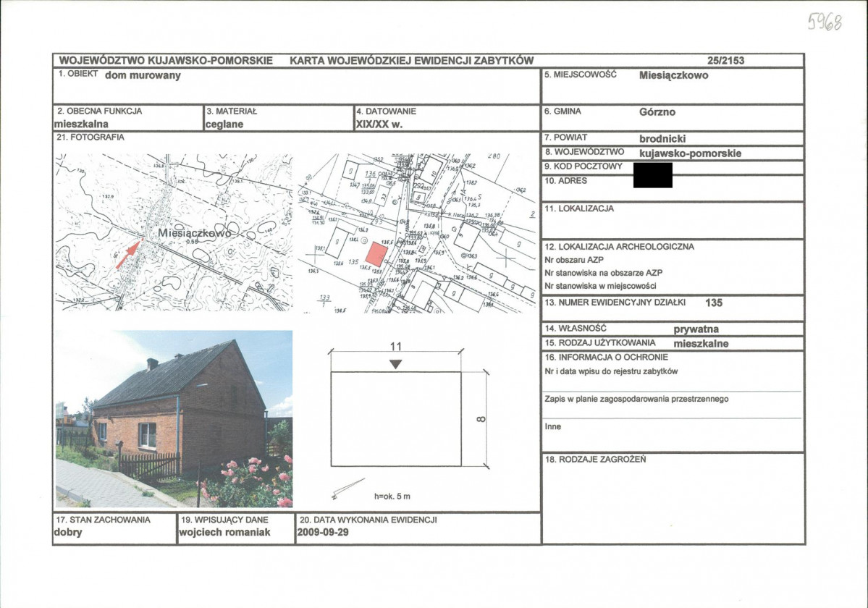The width and height of the screenshot is (868, 608).
Task: Click the '19. WPISUJĄCY DANE' label
Action: pyautogui.click(x=224, y=520)
